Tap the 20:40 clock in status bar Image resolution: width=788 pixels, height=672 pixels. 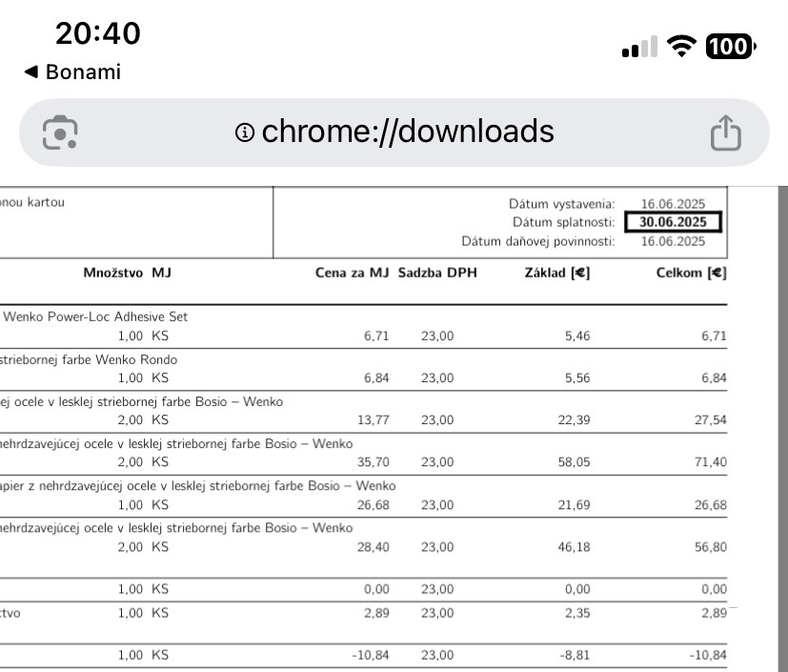[x=97, y=33]
